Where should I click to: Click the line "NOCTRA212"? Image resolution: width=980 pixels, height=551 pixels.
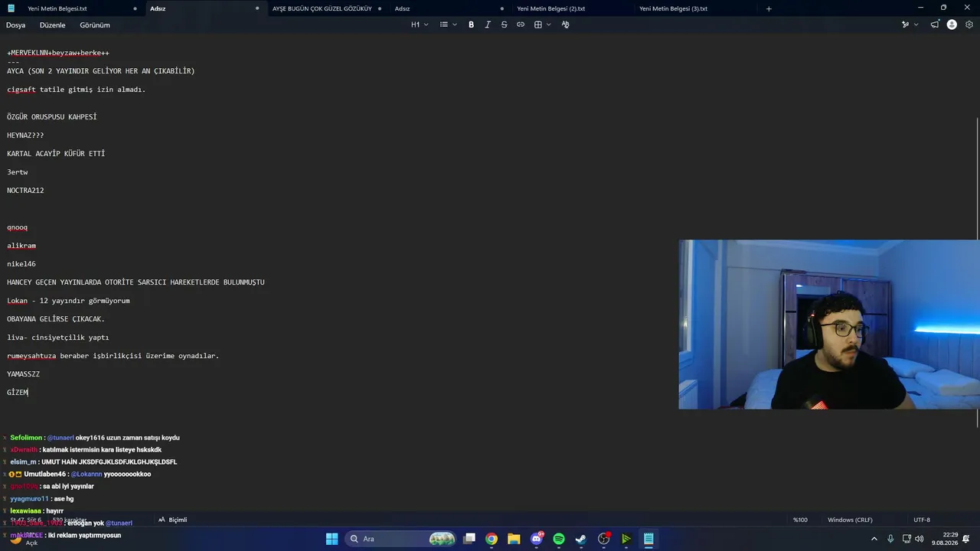click(x=25, y=191)
